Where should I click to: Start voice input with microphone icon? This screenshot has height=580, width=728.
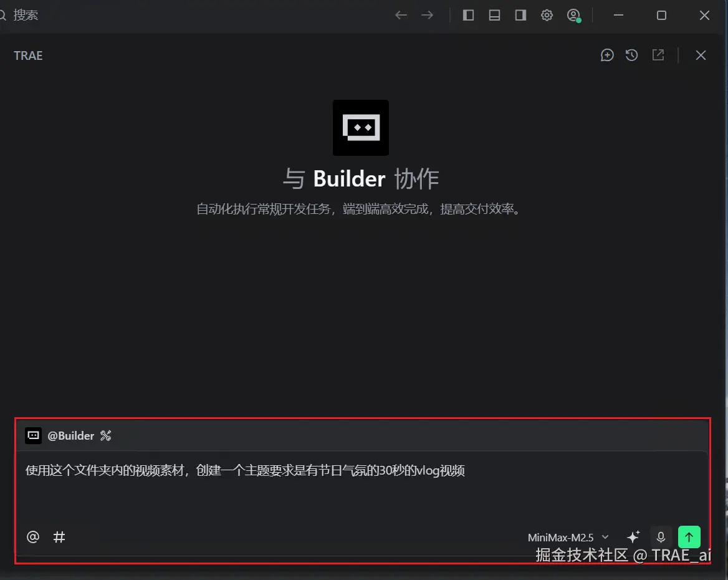pyautogui.click(x=661, y=537)
